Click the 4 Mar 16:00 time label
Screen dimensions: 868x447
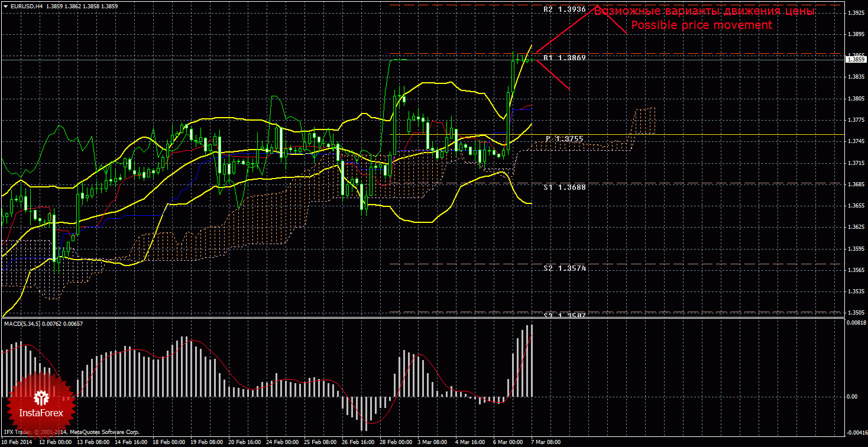coord(471,442)
